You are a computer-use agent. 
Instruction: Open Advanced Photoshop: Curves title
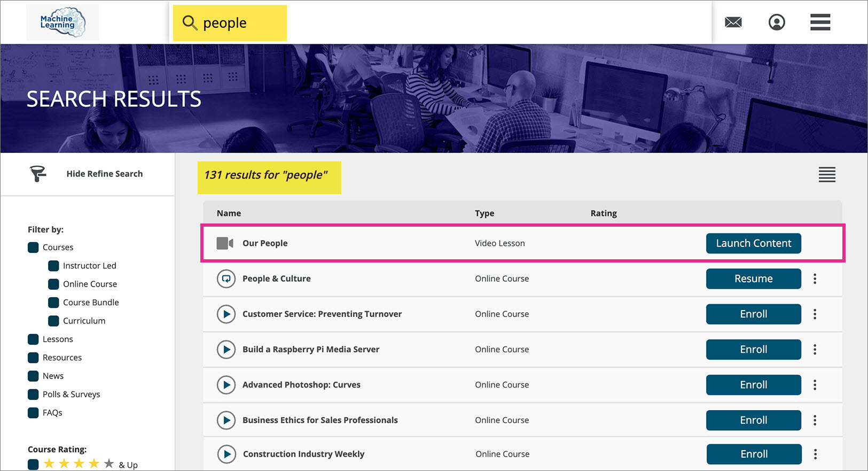[301, 385]
